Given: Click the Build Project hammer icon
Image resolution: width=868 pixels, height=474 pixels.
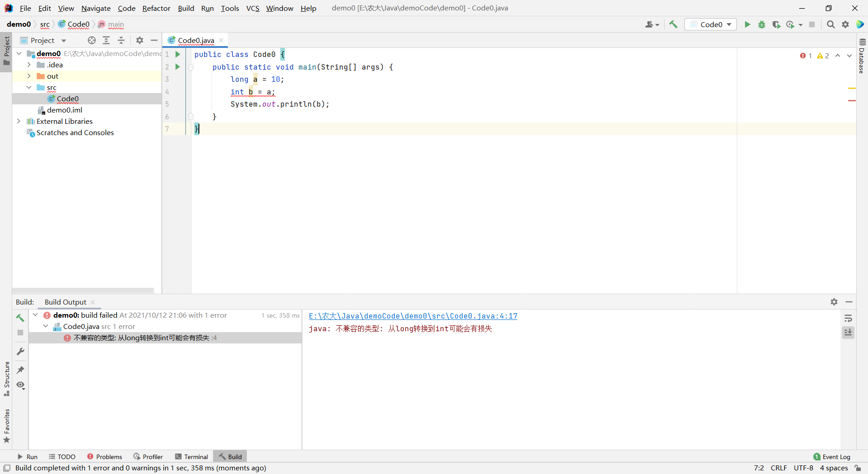Looking at the screenshot, I should pyautogui.click(x=673, y=24).
